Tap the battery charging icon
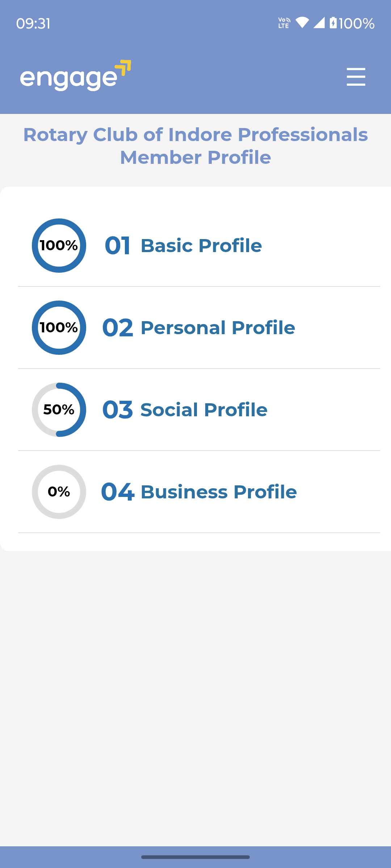391x868 pixels. pos(333,23)
